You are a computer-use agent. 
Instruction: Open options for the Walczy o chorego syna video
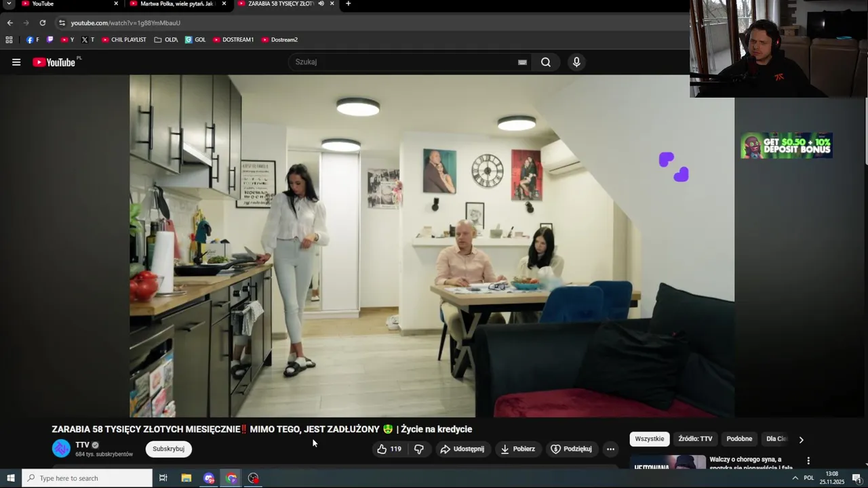point(808,461)
